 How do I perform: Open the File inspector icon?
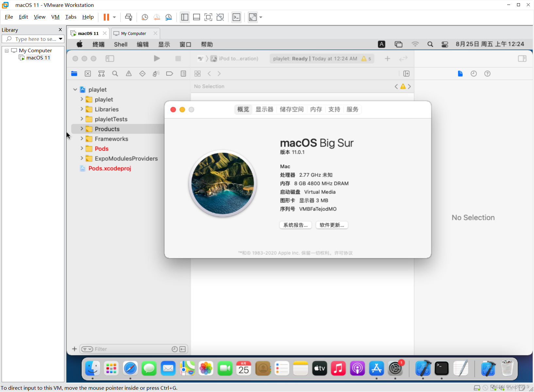460,73
